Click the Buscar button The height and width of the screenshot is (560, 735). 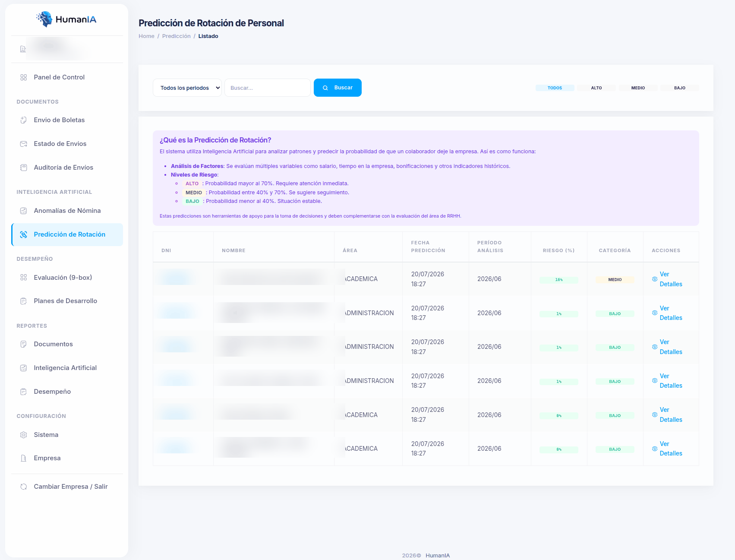click(338, 88)
